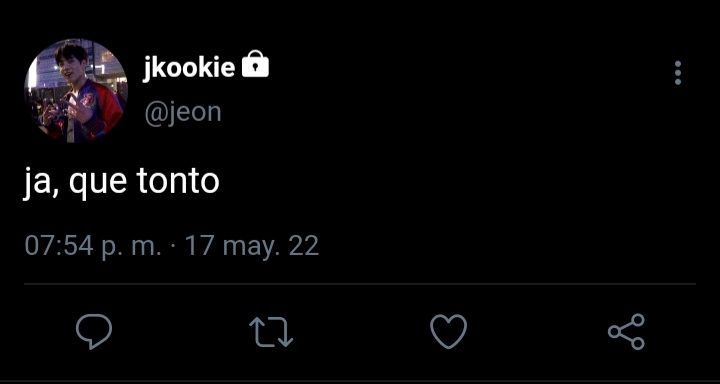Image resolution: width=720 pixels, height=384 pixels.
Task: Click the @jeon handle
Action: [x=183, y=113]
